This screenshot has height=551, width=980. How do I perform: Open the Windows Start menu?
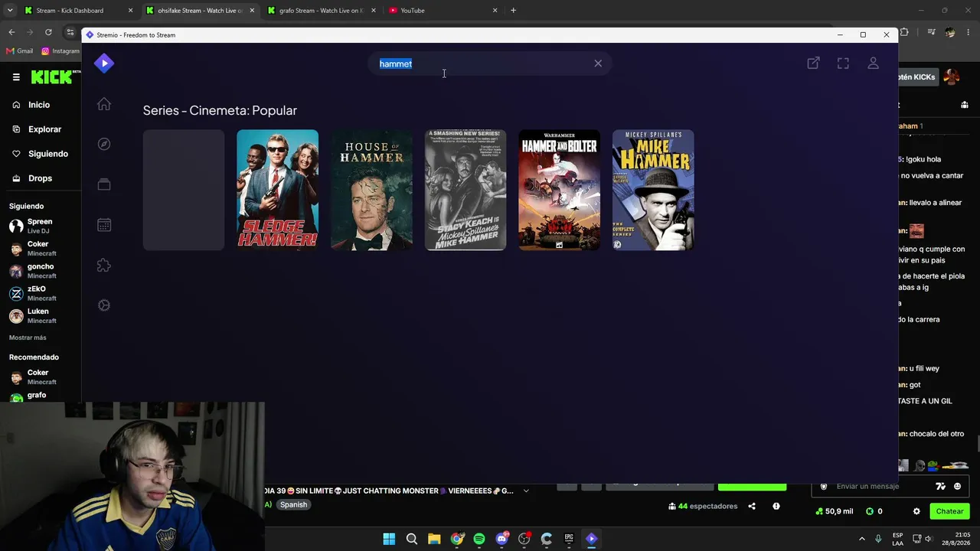coord(389,539)
